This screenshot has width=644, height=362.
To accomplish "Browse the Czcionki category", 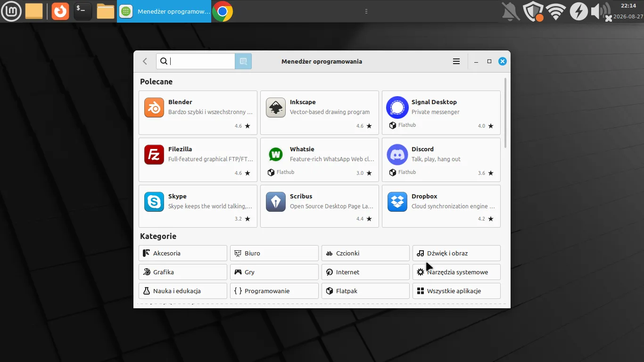I will point(365,253).
